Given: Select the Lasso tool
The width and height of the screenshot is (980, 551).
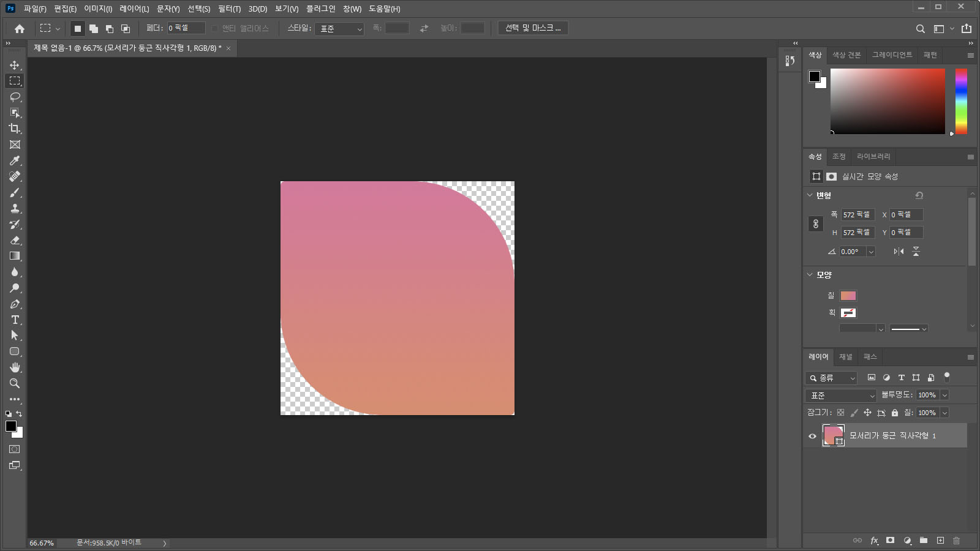Looking at the screenshot, I should click(x=15, y=97).
